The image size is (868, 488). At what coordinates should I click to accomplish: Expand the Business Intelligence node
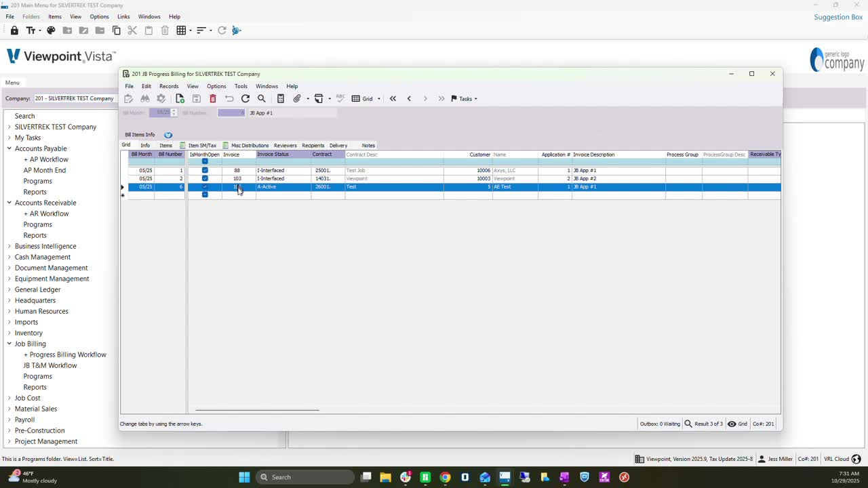click(x=9, y=246)
